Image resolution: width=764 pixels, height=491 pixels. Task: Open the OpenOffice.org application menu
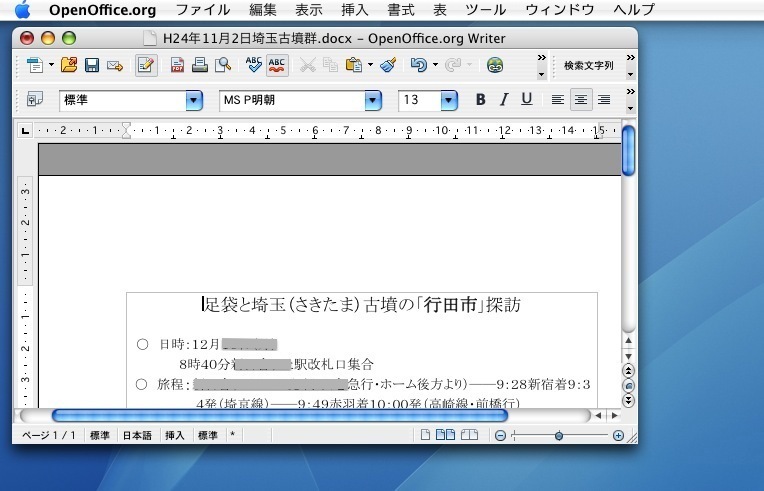tap(102, 10)
